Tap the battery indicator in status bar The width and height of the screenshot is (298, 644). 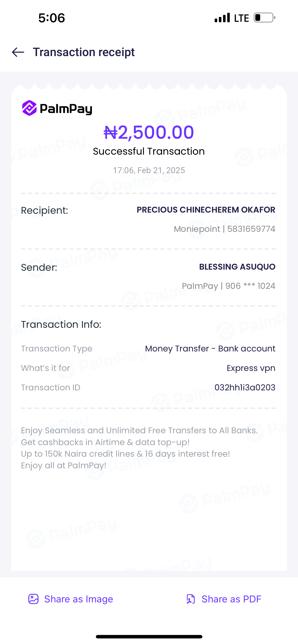(265, 18)
